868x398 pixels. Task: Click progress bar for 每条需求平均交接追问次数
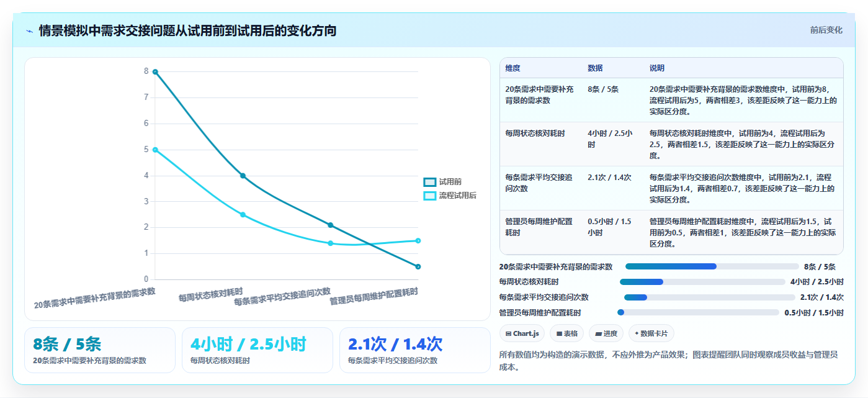click(710, 297)
